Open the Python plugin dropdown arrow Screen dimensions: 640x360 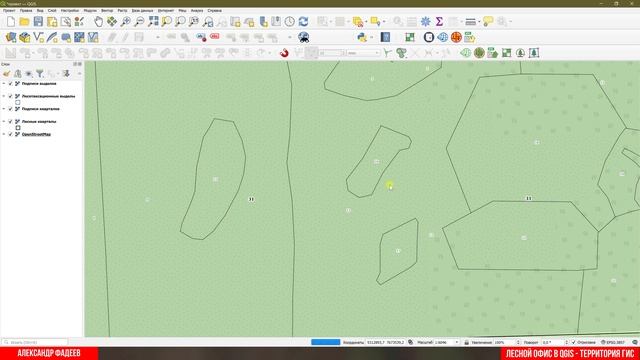(371, 38)
